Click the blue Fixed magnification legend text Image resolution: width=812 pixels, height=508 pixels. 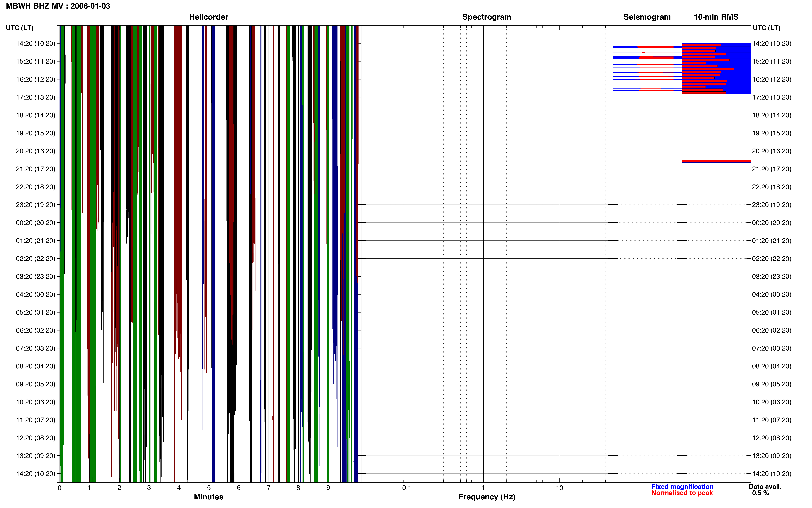tap(682, 486)
